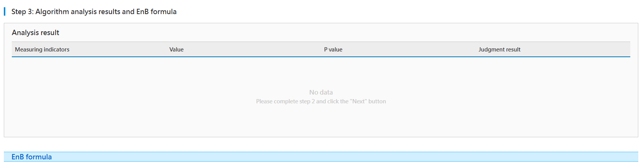Click the Judgment result column header
The height and width of the screenshot is (167, 644).
coord(499,50)
